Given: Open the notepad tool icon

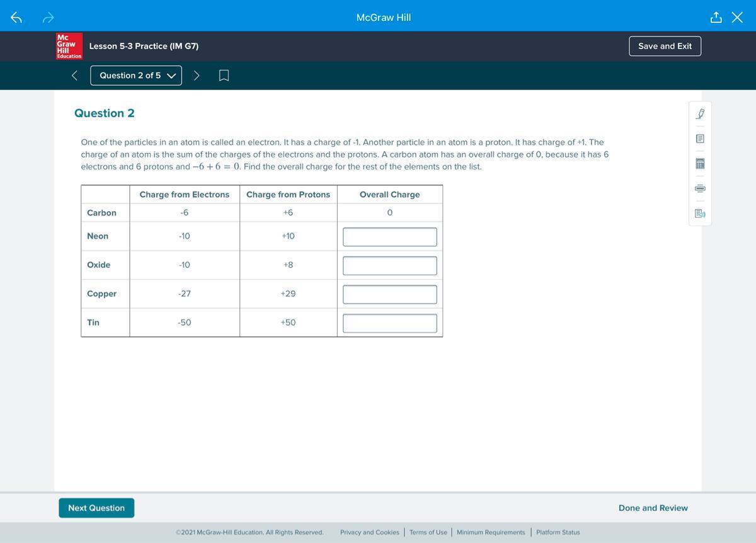Looking at the screenshot, I should coord(700,139).
